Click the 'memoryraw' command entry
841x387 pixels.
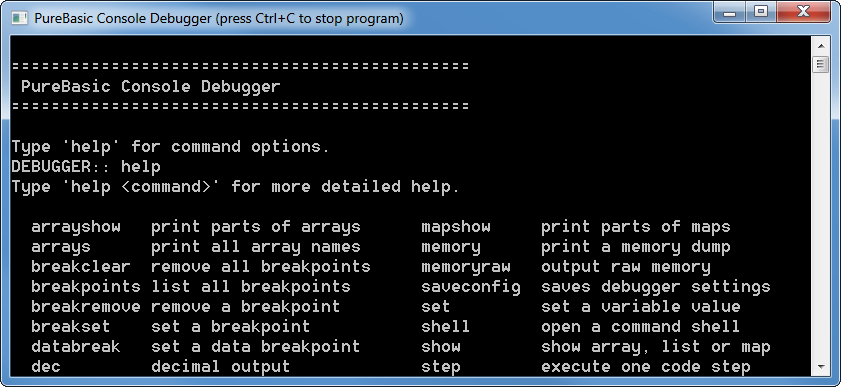click(x=466, y=267)
